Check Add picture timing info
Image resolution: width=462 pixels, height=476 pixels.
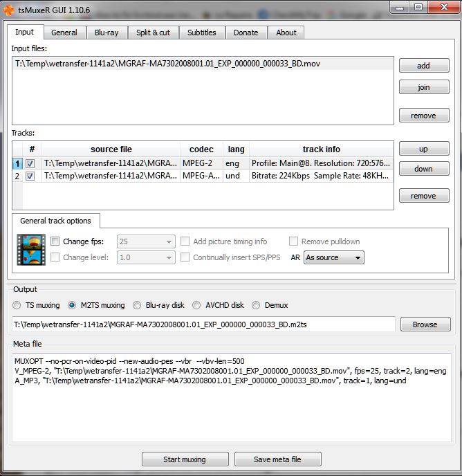[185, 241]
